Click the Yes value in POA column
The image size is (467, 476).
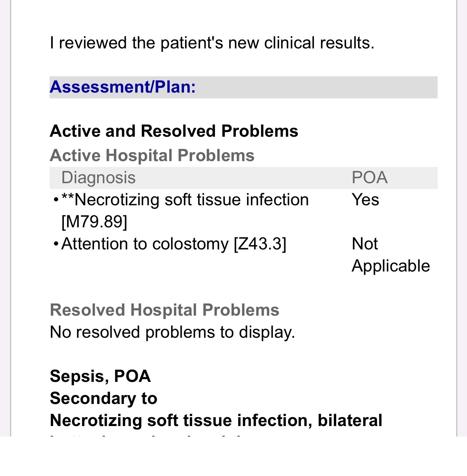[365, 200]
